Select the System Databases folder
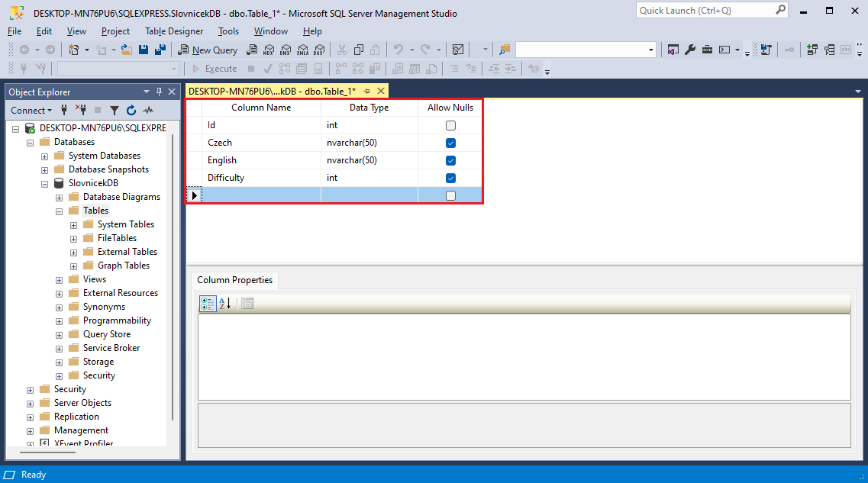Screen dimensions: 868x483 (104, 156)
